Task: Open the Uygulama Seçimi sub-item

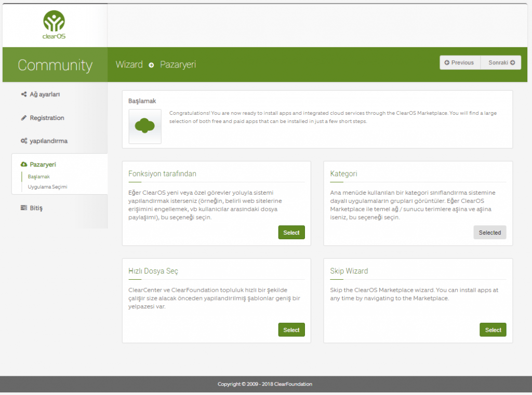Action: (47, 187)
